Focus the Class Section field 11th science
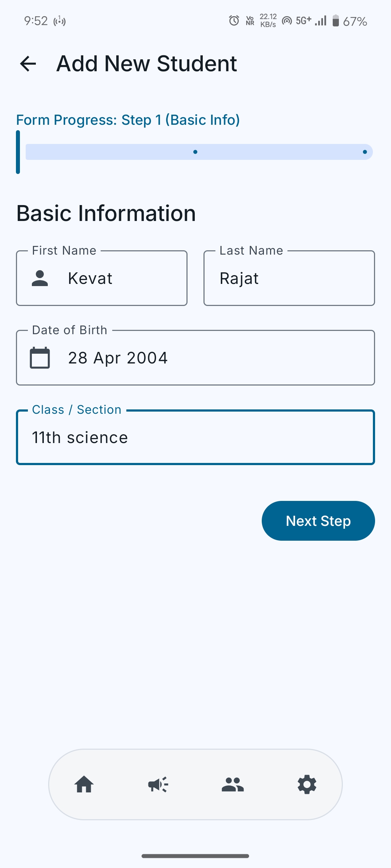The width and height of the screenshot is (391, 868). (195, 437)
